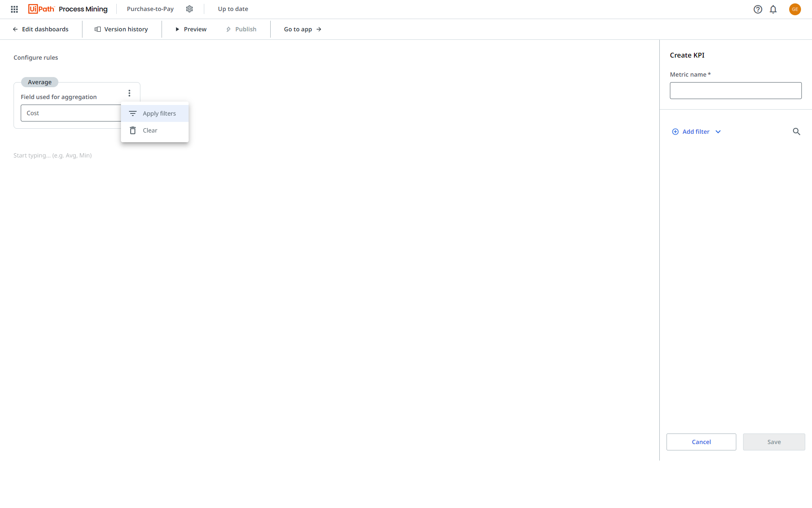Click the Metric name input field
The width and height of the screenshot is (812, 508).
click(x=737, y=91)
